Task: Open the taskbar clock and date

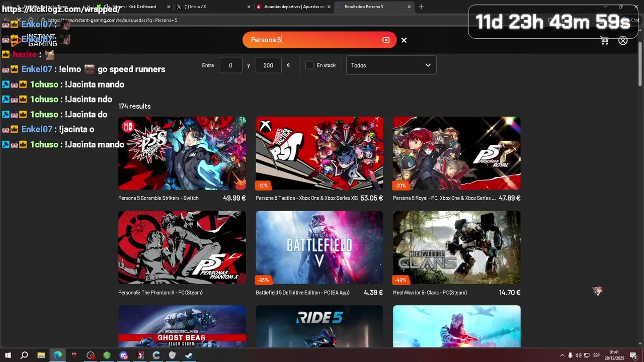Action: tap(614, 355)
